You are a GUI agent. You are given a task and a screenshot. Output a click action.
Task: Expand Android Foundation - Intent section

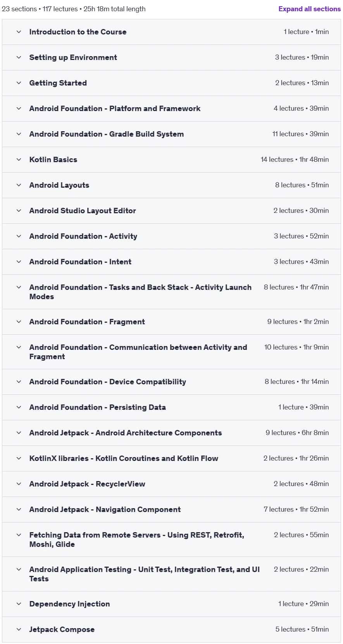coord(171,262)
